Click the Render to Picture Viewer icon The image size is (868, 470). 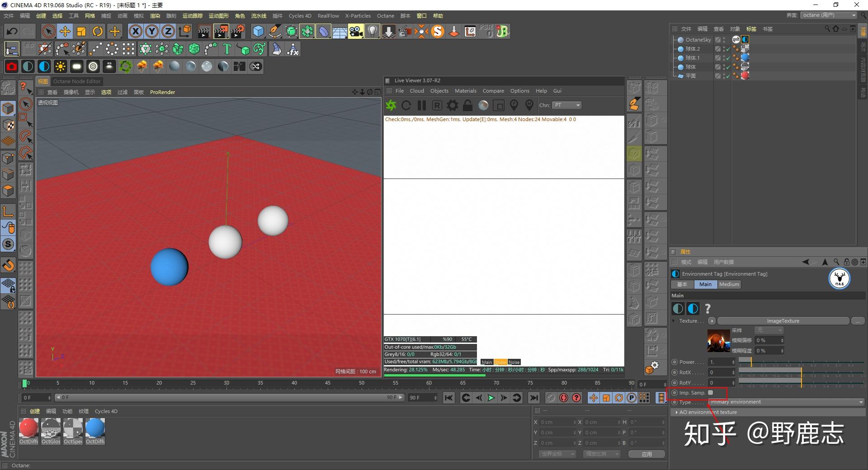pyautogui.click(x=221, y=31)
